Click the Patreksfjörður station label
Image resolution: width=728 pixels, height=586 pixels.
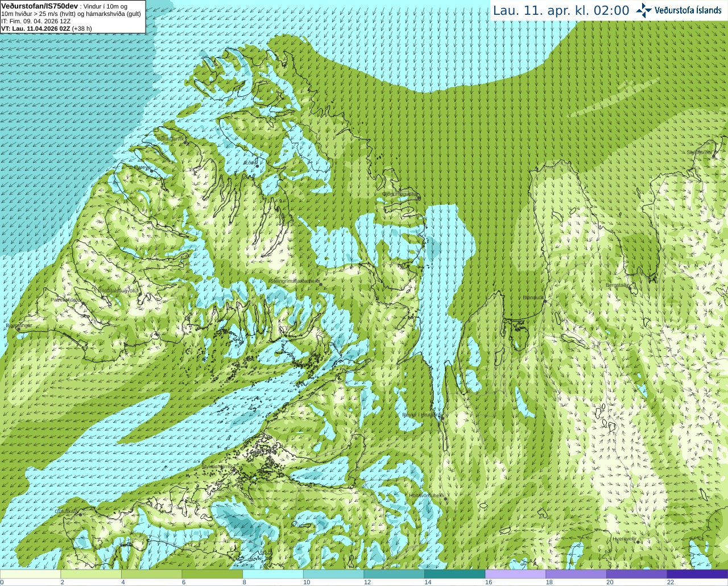tap(66, 299)
